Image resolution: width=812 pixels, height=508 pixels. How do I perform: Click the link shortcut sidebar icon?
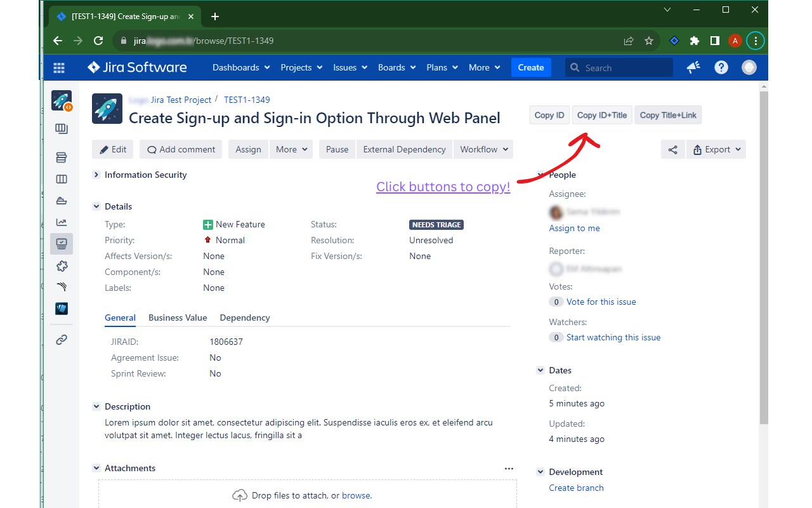click(62, 340)
